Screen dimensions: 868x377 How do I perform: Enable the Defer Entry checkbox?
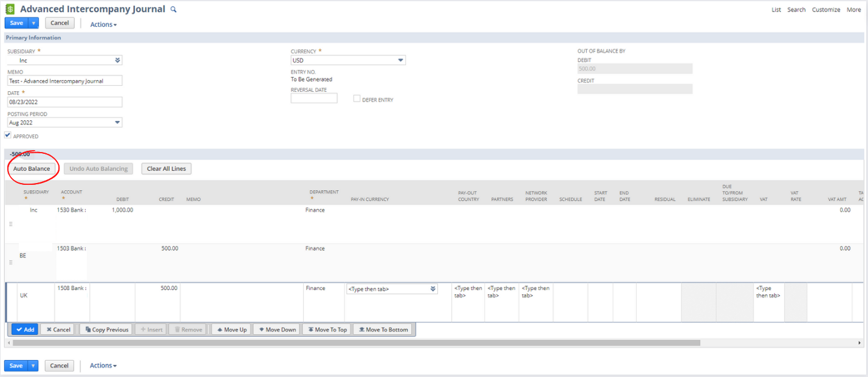(x=357, y=99)
